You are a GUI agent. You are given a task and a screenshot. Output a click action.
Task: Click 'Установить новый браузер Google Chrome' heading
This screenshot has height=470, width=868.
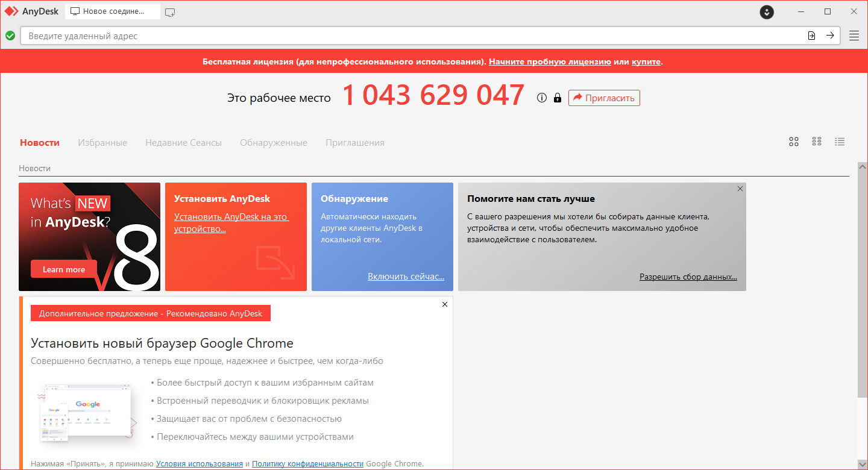pos(162,343)
